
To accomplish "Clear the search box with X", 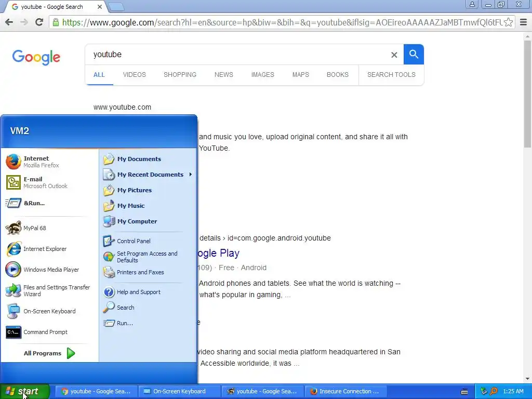I will click(394, 55).
